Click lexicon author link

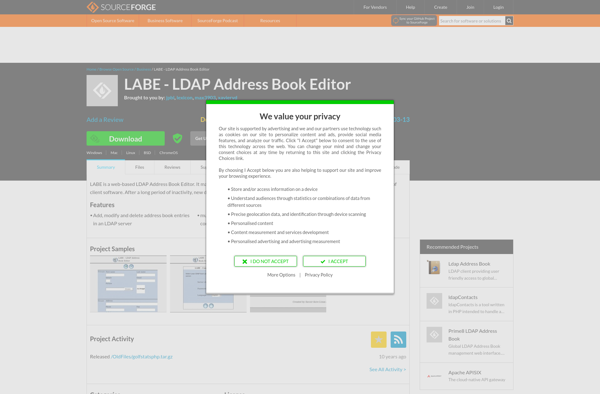(184, 98)
